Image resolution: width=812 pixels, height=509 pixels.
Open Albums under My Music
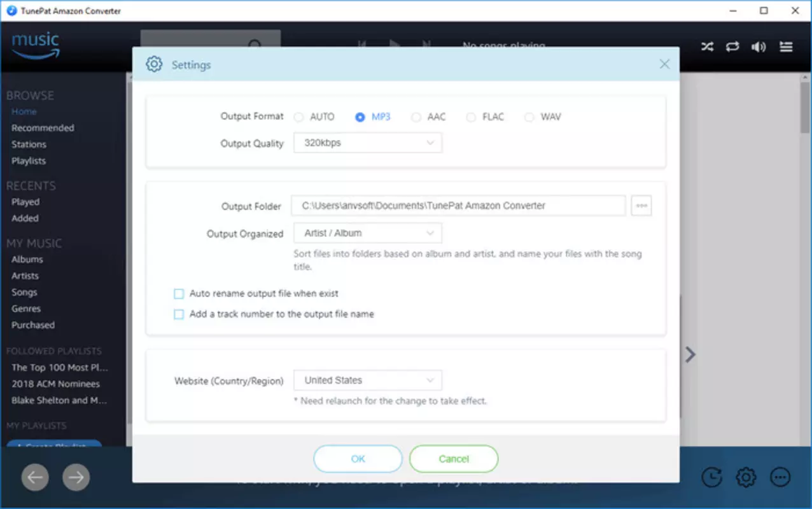[x=27, y=260]
